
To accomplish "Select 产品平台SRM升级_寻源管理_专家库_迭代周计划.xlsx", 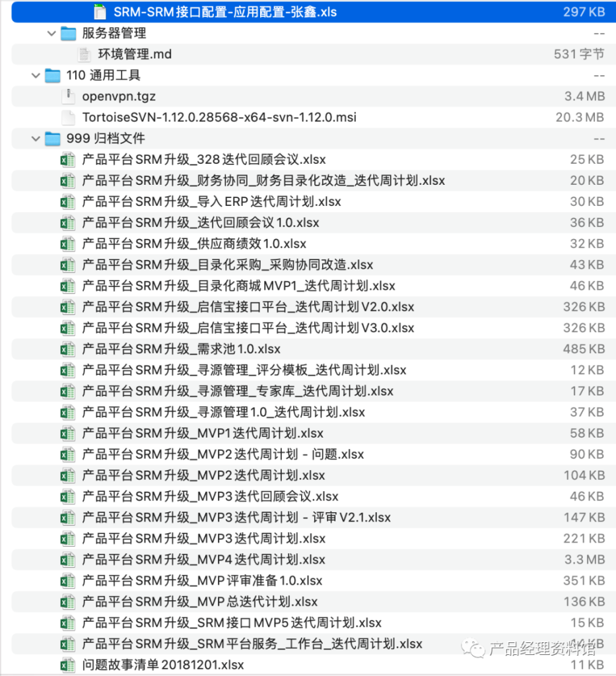I will pos(218,391).
